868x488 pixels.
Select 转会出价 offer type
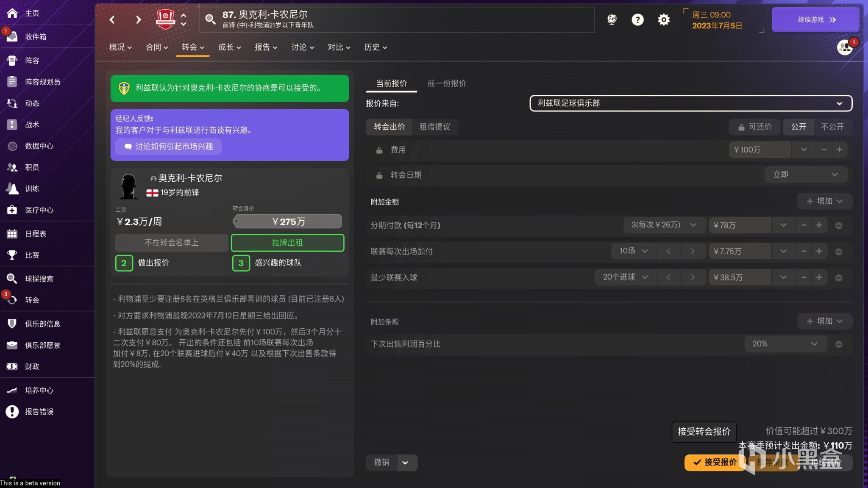(x=389, y=127)
